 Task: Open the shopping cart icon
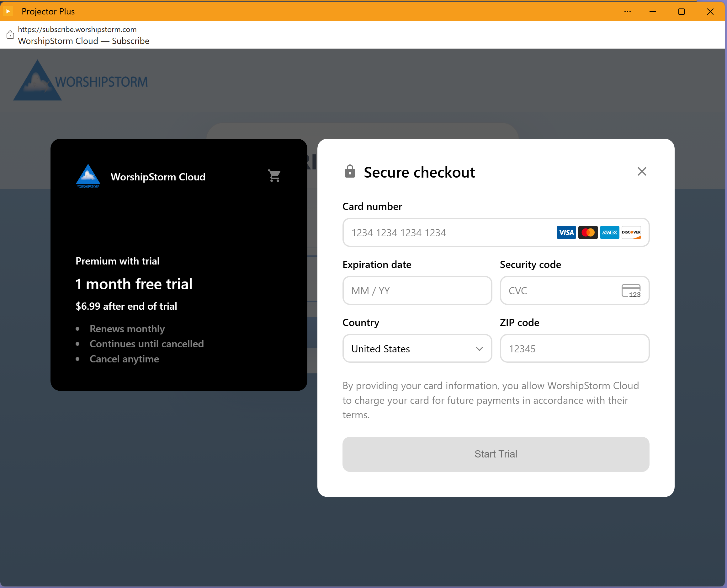tap(274, 176)
